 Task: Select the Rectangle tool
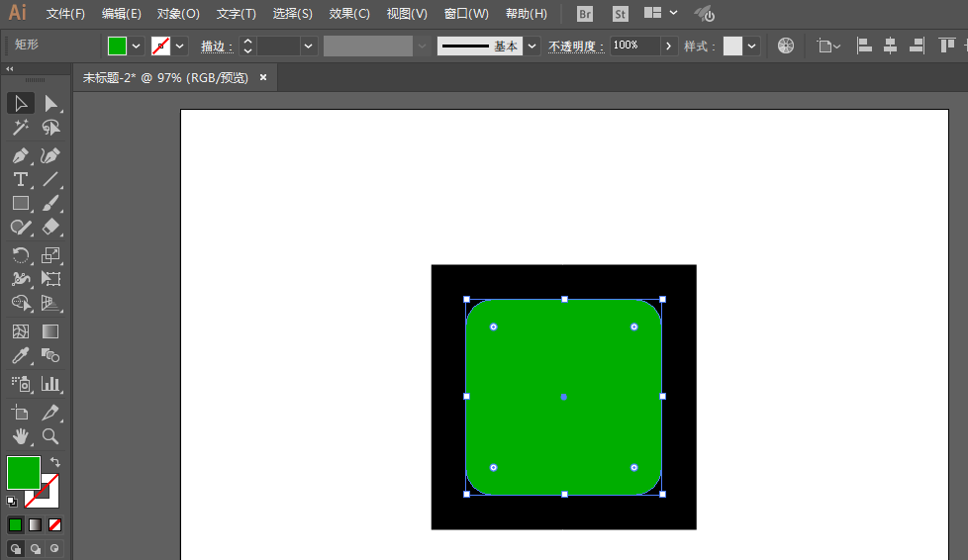click(x=21, y=203)
